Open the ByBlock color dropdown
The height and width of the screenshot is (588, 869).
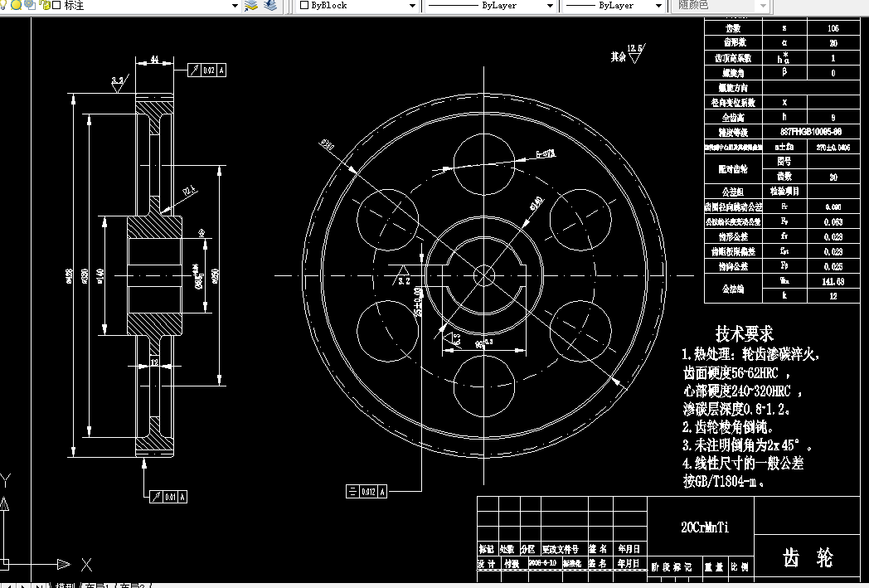click(412, 6)
